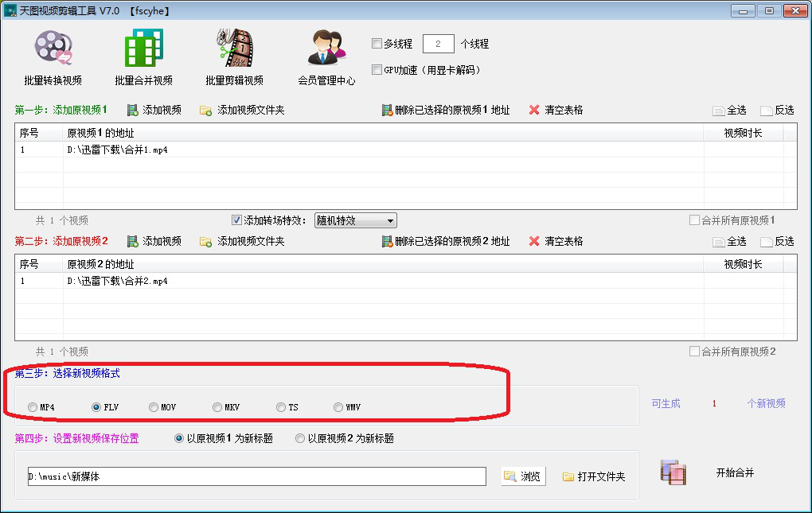Click 添加视频 icon in step one

pyautogui.click(x=133, y=110)
